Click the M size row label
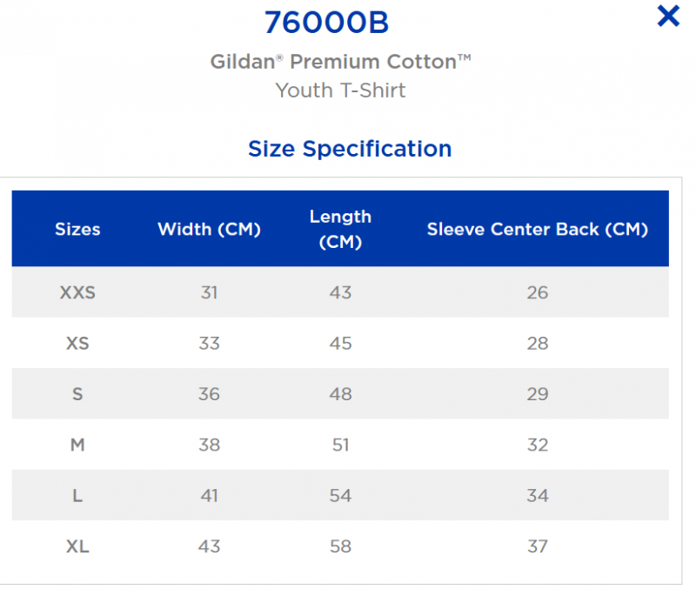 [x=77, y=445]
